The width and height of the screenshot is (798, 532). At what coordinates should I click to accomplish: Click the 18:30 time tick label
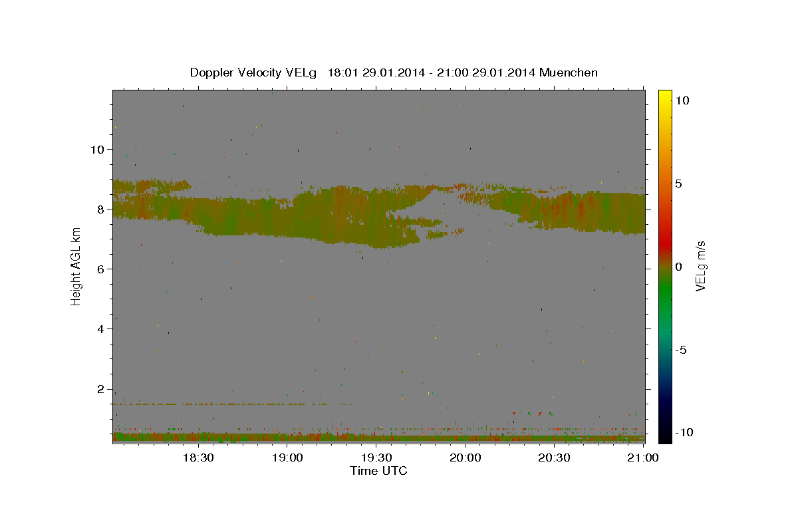click(198, 458)
